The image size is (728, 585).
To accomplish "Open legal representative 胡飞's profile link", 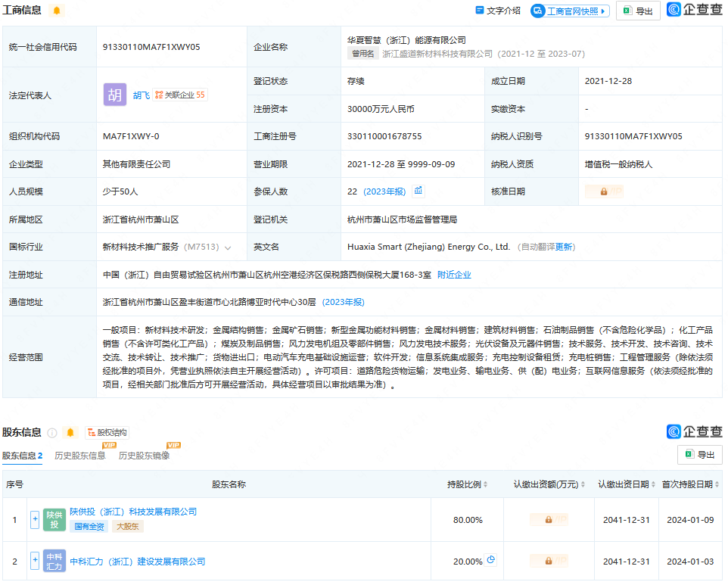I will click(142, 95).
